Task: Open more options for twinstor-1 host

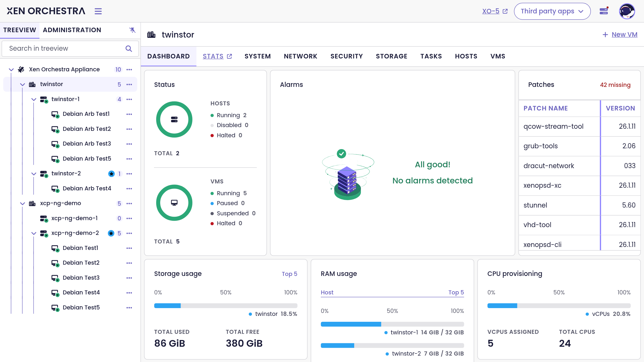Action: click(x=129, y=99)
